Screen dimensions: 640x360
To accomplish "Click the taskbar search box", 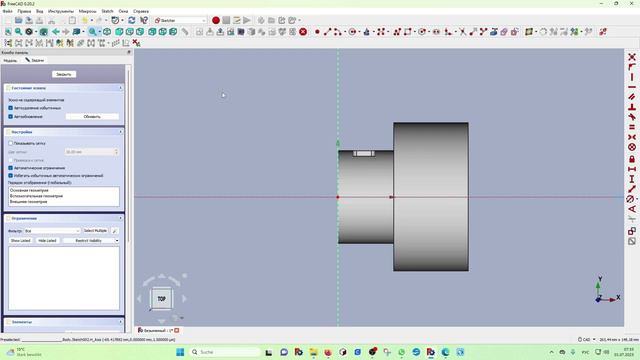I will coord(225,352).
